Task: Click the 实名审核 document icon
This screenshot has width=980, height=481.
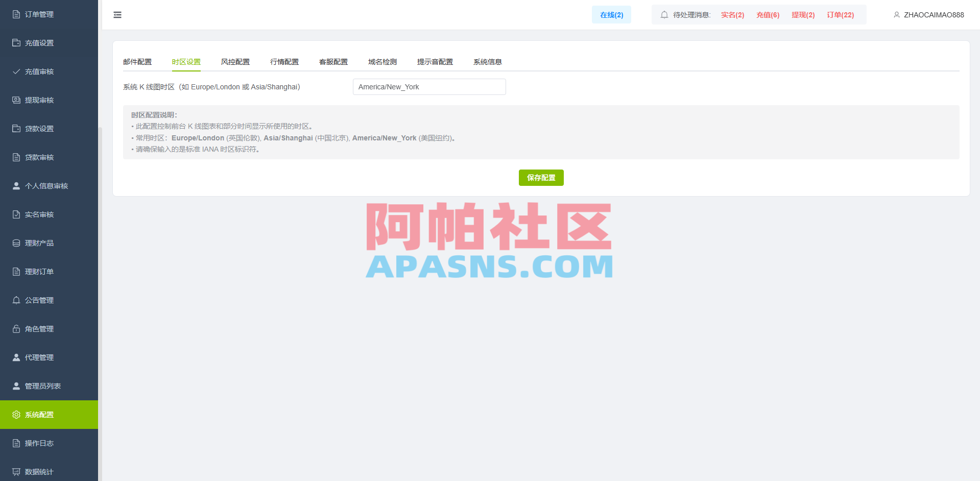Action: (16, 214)
